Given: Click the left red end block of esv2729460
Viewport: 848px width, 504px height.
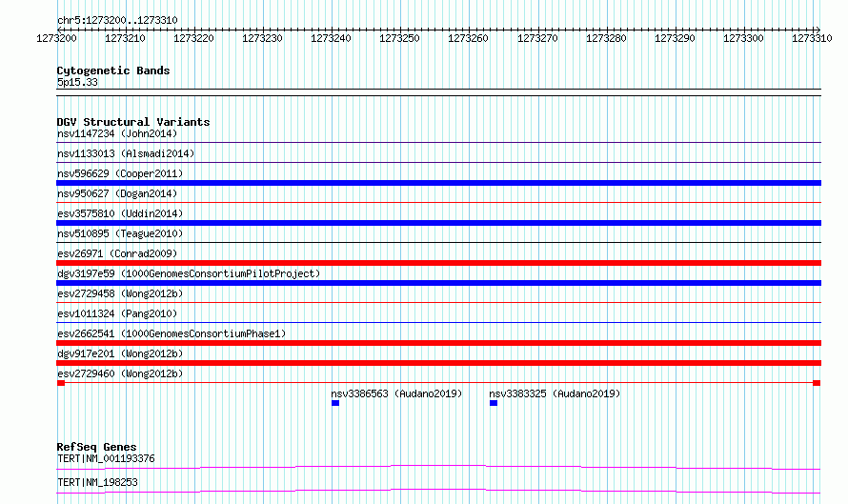Looking at the screenshot, I should [x=61, y=383].
